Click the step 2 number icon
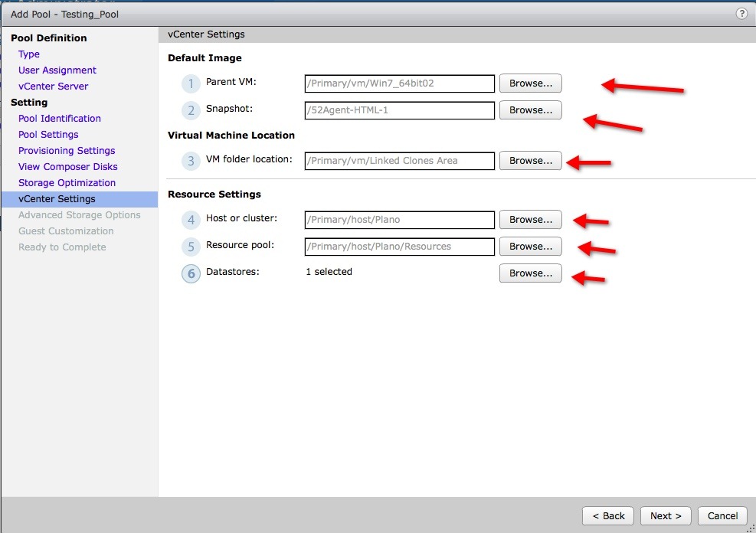756x533 pixels. [191, 110]
